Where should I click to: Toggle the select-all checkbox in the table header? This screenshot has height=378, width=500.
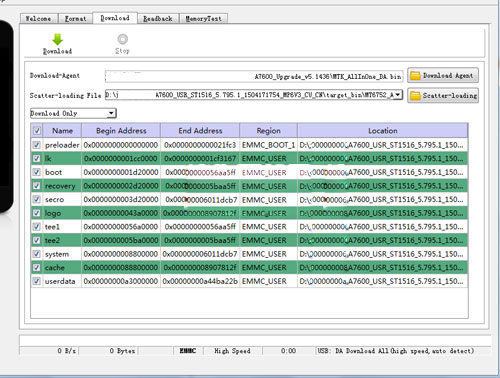[x=37, y=130]
